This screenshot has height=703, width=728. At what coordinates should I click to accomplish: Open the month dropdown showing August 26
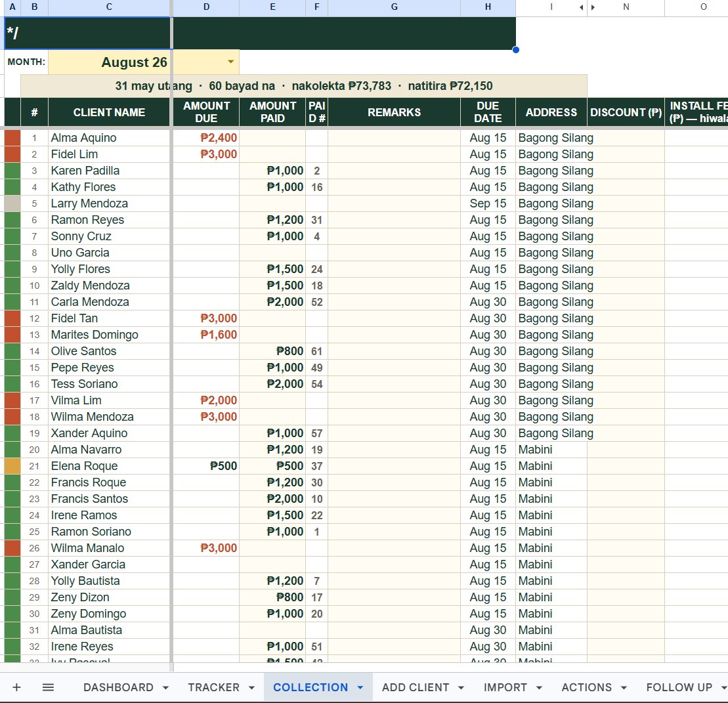(x=231, y=62)
